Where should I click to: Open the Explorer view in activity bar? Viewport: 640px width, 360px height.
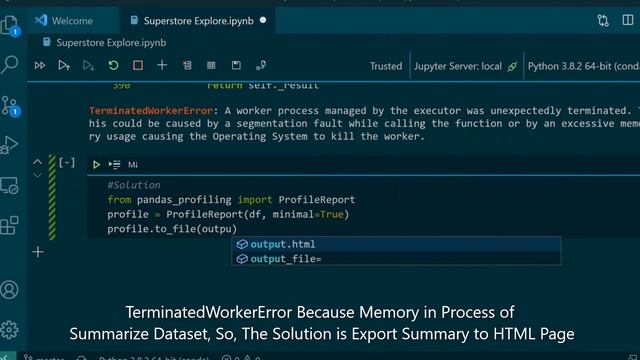[x=10, y=26]
